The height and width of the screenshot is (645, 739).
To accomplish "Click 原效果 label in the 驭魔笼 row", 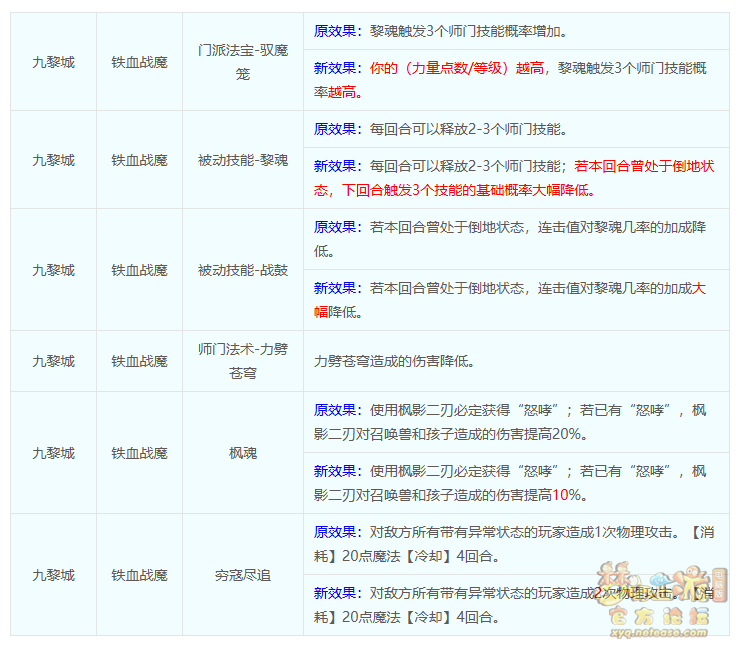I will 336,31.
